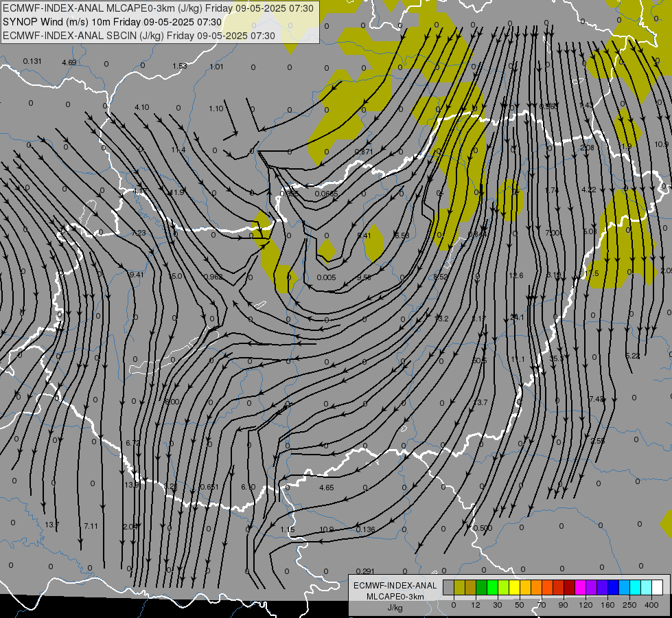This screenshot has height=618, width=672.
Task: Select the magenta swatch in the legend colorbar
Action: pyautogui.click(x=580, y=587)
